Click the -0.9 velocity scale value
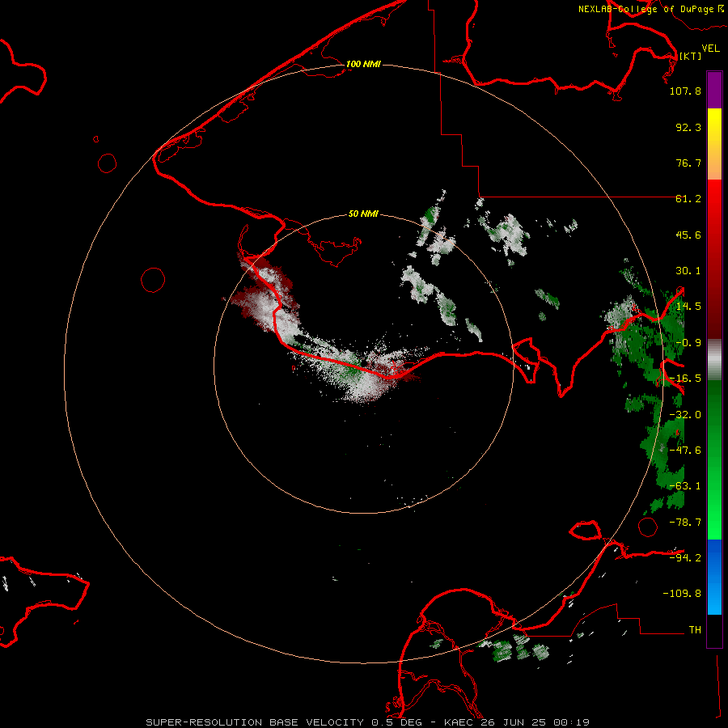The height and width of the screenshot is (728, 728). (x=688, y=343)
